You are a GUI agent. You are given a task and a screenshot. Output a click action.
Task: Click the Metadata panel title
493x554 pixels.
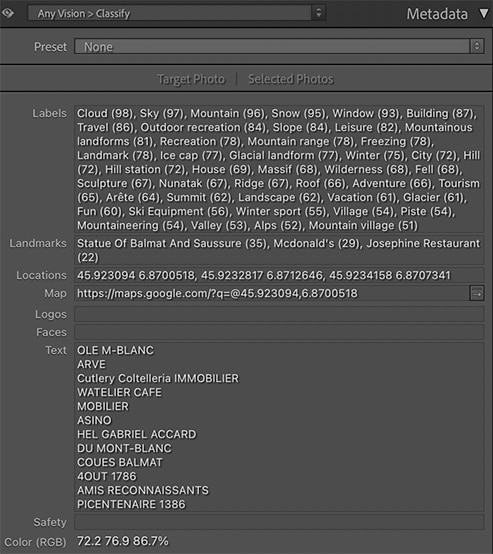(x=437, y=14)
